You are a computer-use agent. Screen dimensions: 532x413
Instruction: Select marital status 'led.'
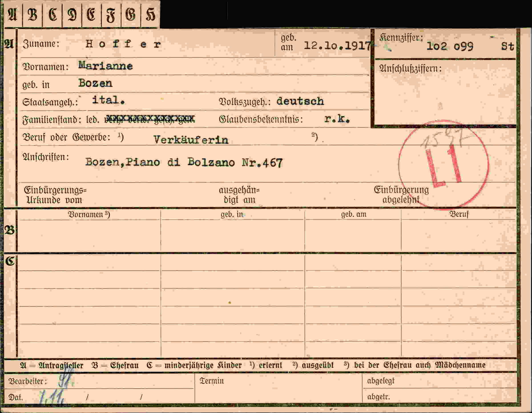[93, 120]
